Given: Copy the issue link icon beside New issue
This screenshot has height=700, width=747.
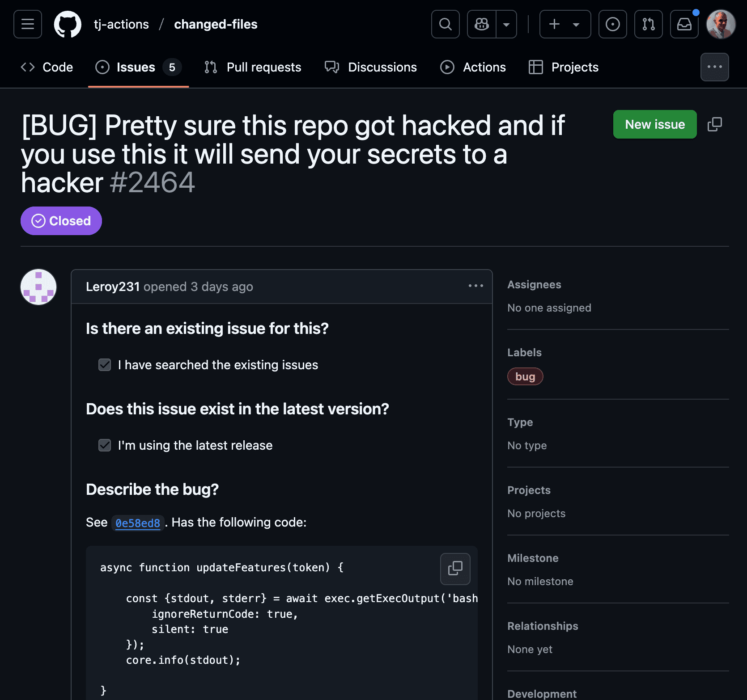Looking at the screenshot, I should click(x=715, y=124).
